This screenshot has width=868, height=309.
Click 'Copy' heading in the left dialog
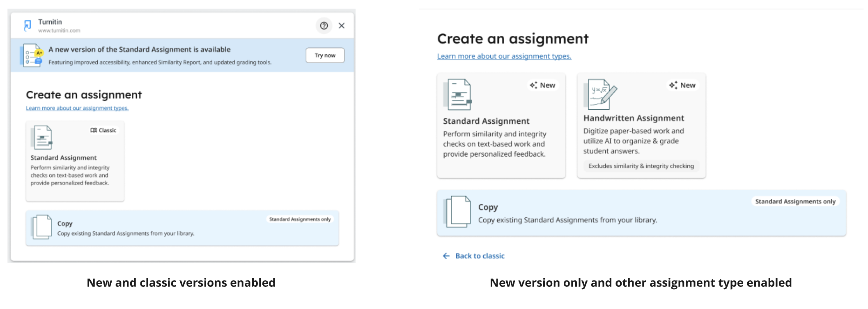click(65, 224)
